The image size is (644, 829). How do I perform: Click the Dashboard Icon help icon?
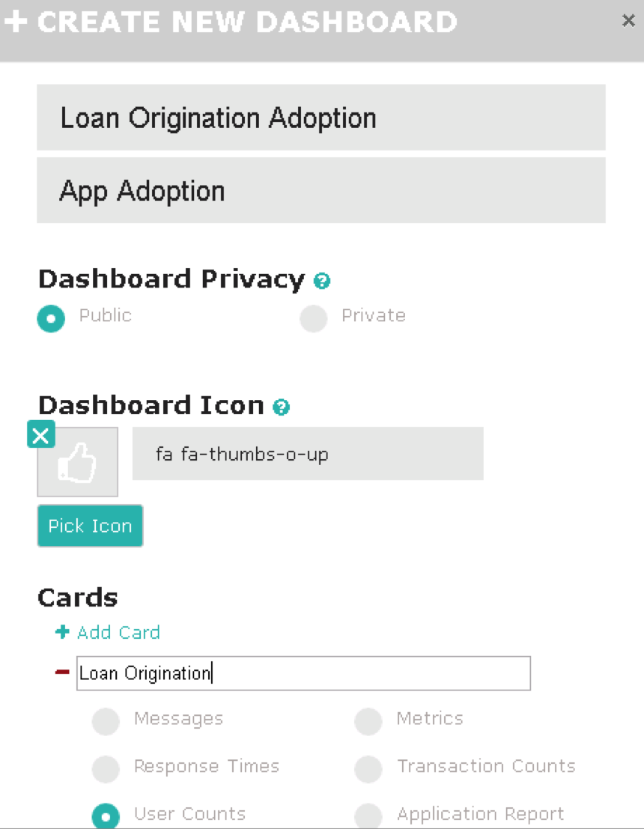click(282, 407)
